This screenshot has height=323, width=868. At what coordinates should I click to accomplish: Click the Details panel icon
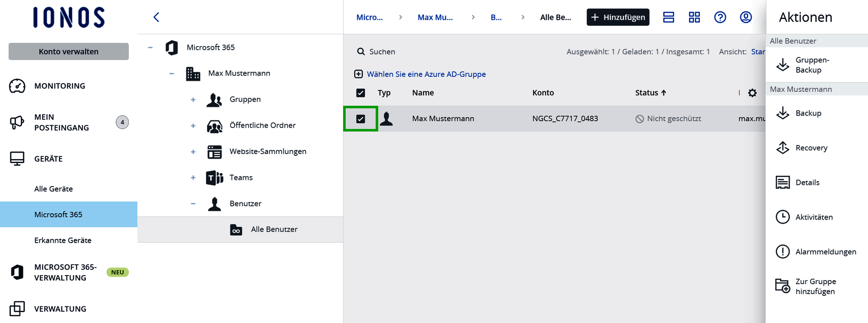(783, 183)
